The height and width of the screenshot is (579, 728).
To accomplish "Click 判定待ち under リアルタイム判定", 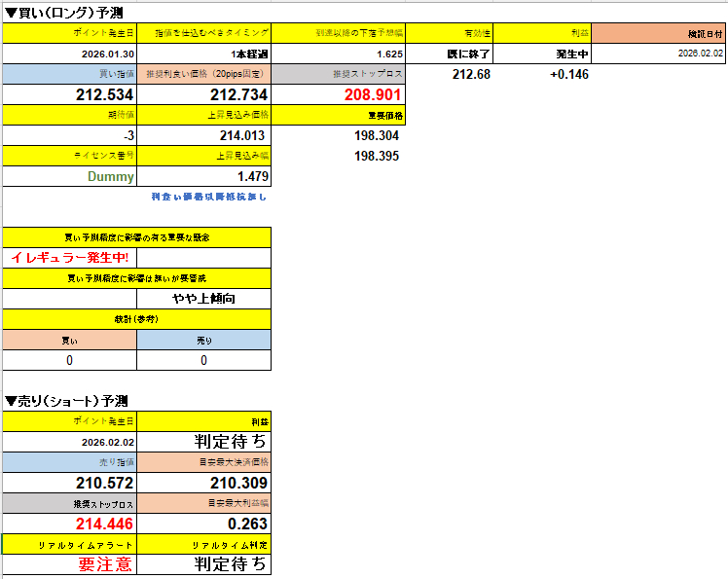I will click(x=203, y=564).
